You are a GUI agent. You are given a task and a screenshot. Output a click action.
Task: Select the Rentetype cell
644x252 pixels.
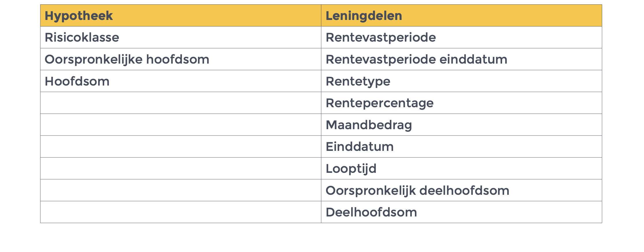click(461, 81)
